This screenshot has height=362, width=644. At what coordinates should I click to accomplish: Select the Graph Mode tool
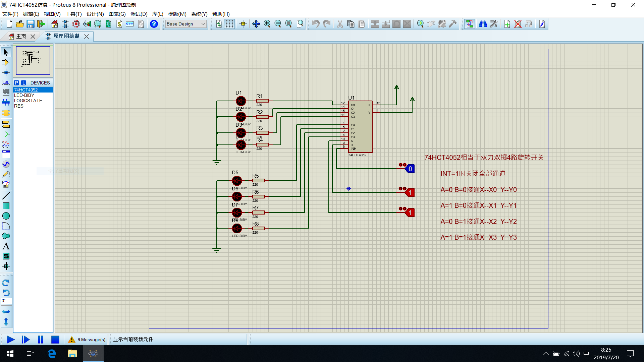coord(6,144)
